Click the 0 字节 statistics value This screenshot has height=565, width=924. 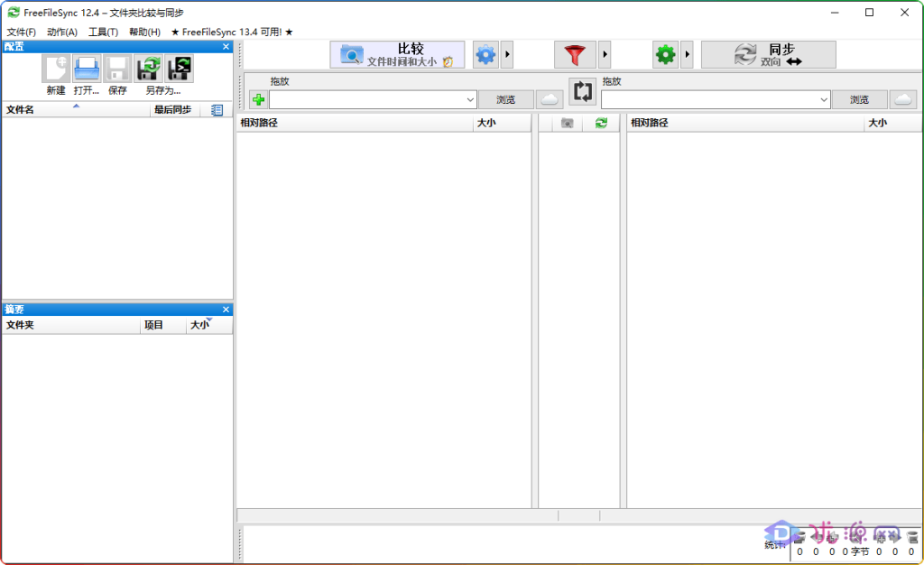(855, 551)
